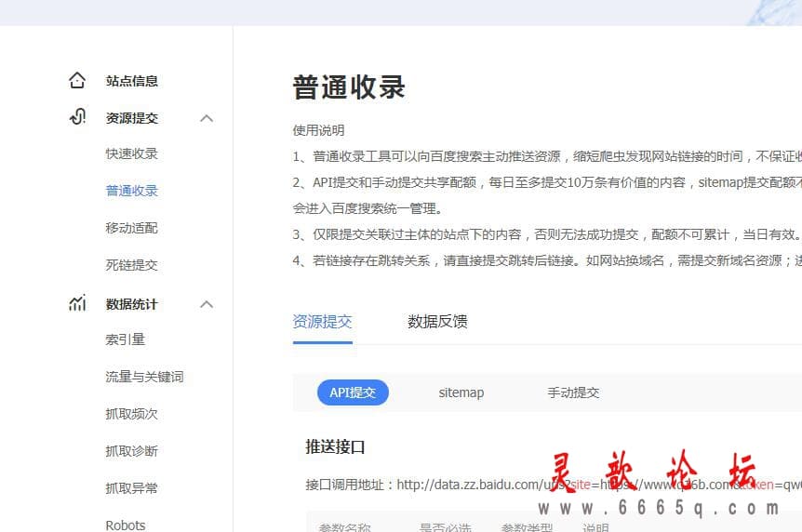
Task: Click the home icon beside 站点信息
Action: tap(77, 80)
